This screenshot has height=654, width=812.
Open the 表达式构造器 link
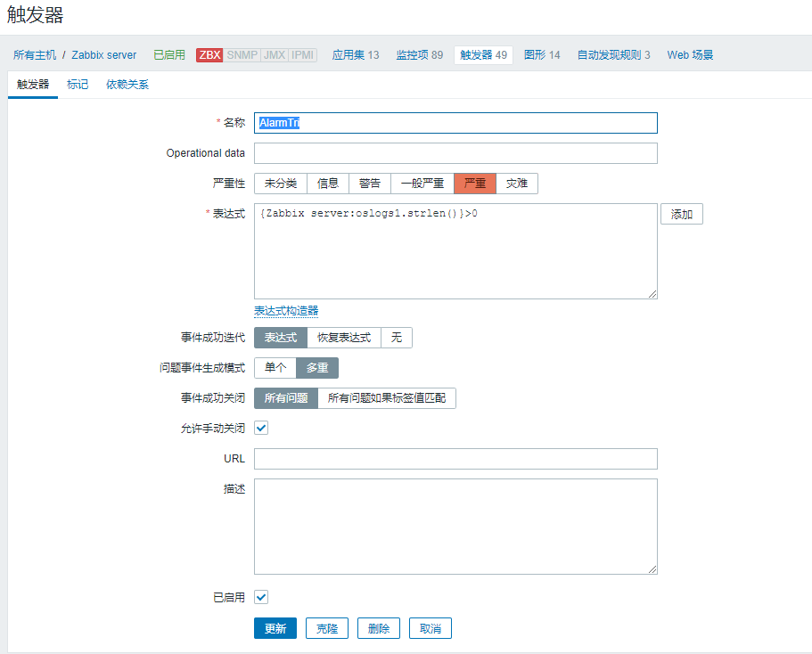click(286, 311)
